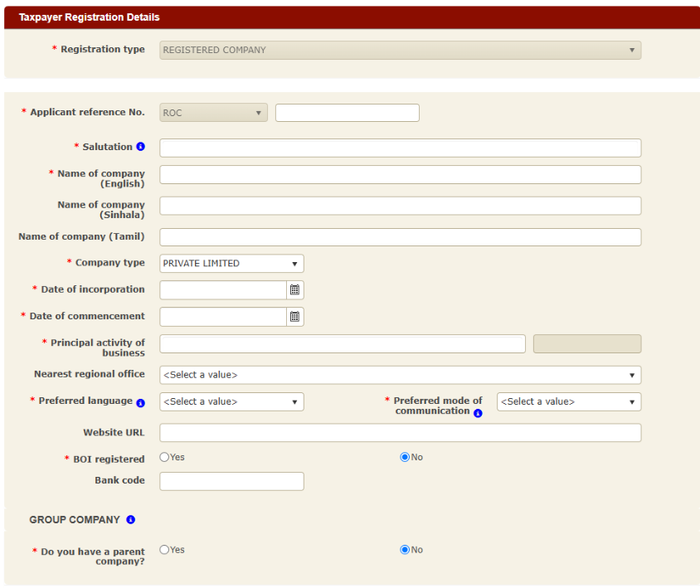This screenshot has height=588, width=700.
Task: Choose Yes for having a parent company
Action: 164,549
